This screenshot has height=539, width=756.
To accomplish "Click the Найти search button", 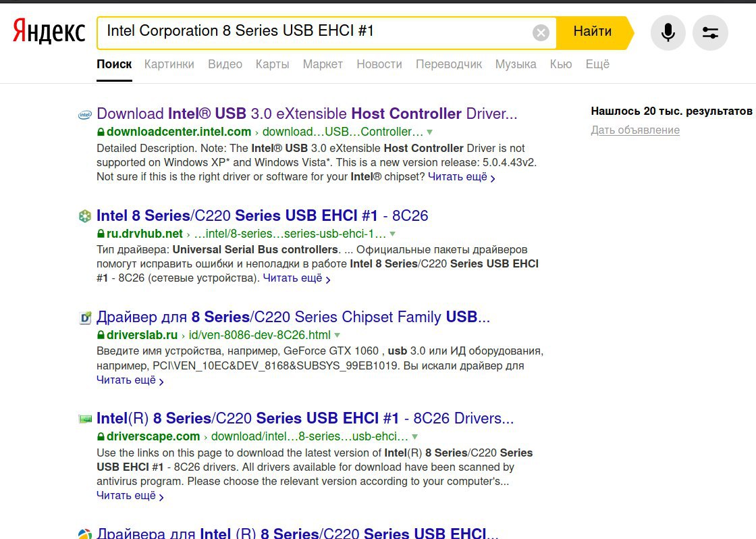I will [x=594, y=33].
